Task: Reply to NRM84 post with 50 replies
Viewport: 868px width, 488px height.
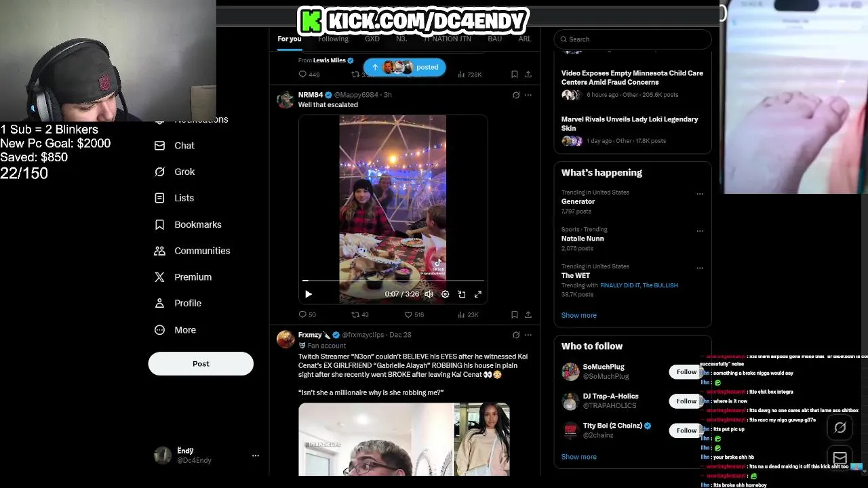Action: tap(307, 314)
